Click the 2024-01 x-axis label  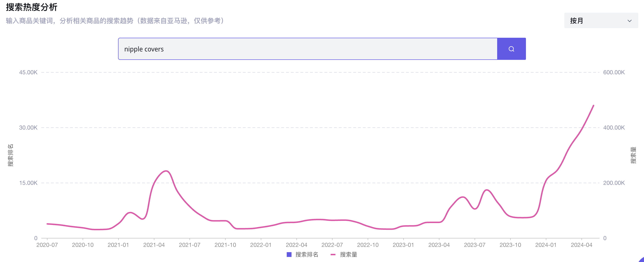[x=546, y=245]
